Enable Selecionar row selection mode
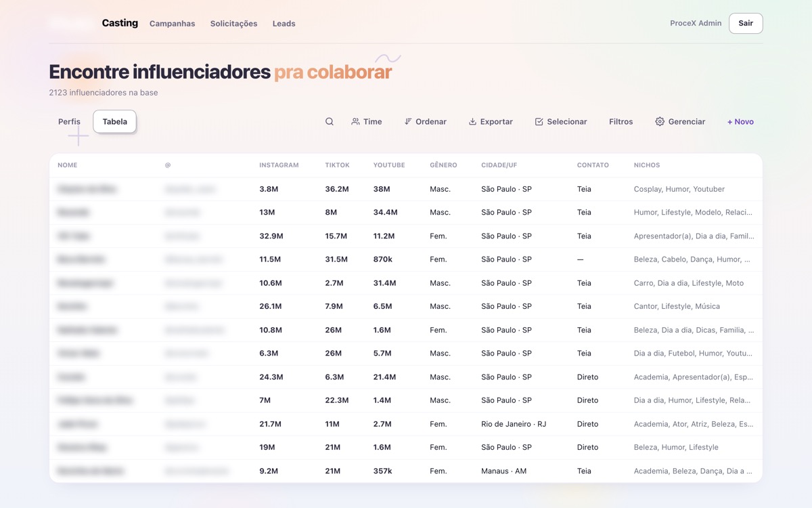 coord(561,122)
